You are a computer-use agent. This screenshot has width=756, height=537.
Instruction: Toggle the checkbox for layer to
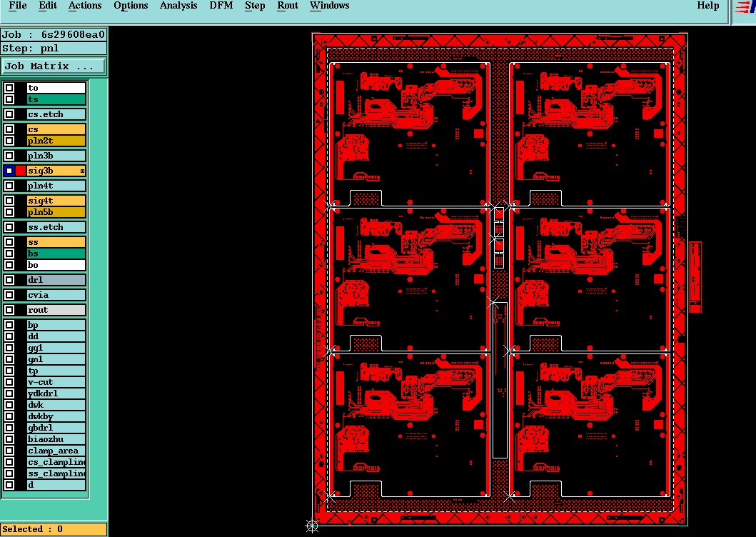[x=9, y=88]
